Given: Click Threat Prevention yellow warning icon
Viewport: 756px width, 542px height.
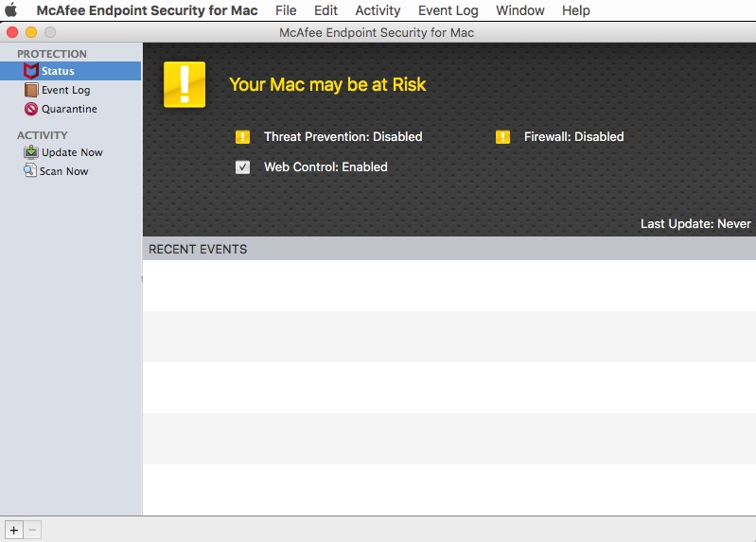Looking at the screenshot, I should point(242,137).
